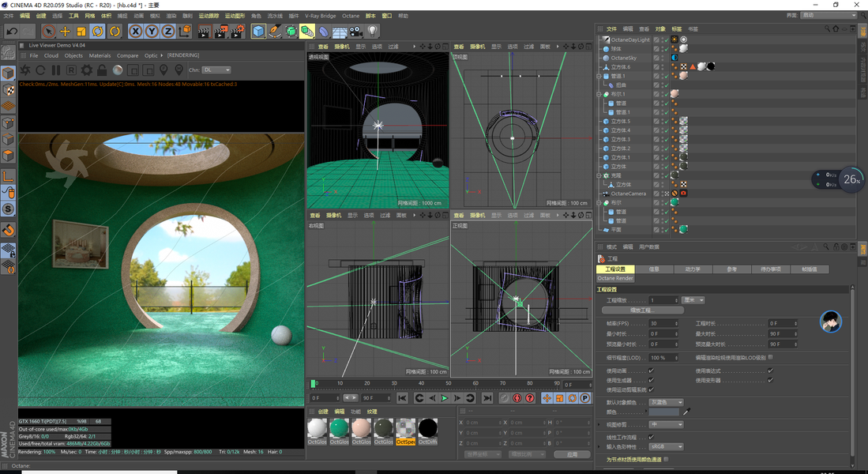868x474 pixels.
Task: Click the Camera object icon
Action: pyautogui.click(x=356, y=31)
